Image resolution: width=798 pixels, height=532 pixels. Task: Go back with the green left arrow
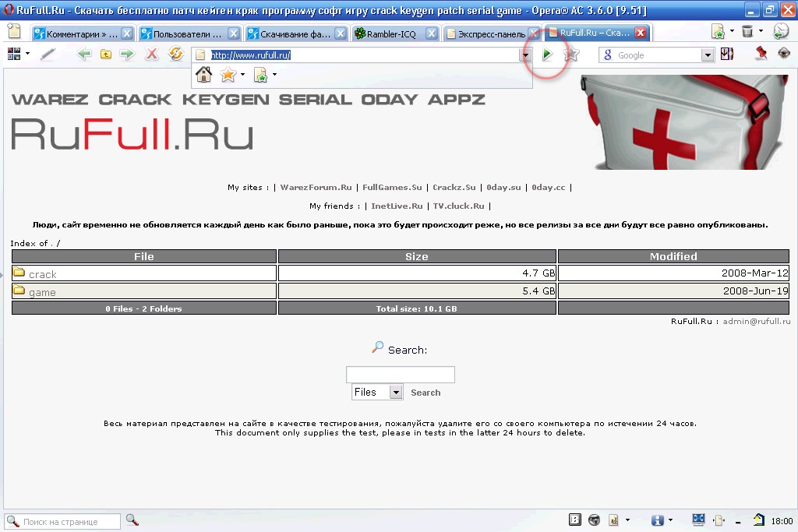[x=84, y=54]
